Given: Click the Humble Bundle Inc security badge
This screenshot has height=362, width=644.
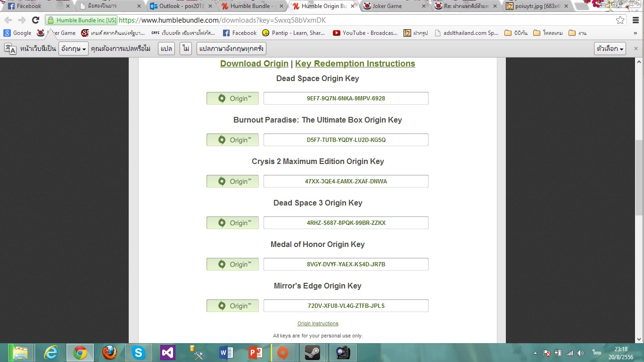Looking at the screenshot, I should click(x=81, y=20).
